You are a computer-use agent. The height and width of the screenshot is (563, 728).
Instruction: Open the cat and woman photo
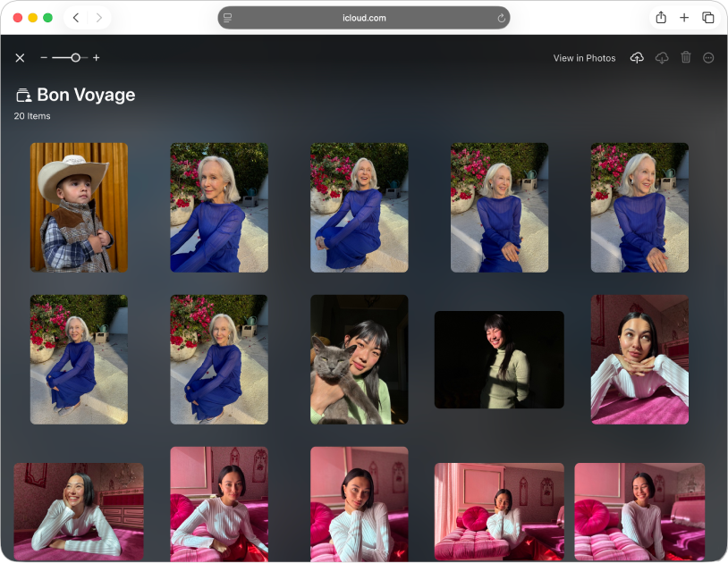point(359,359)
